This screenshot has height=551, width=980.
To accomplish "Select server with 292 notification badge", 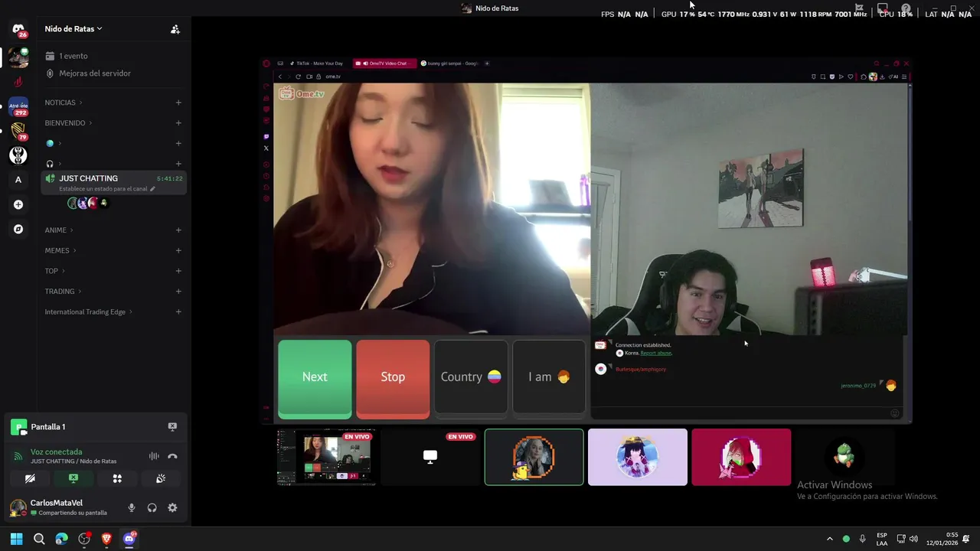I will point(18,106).
